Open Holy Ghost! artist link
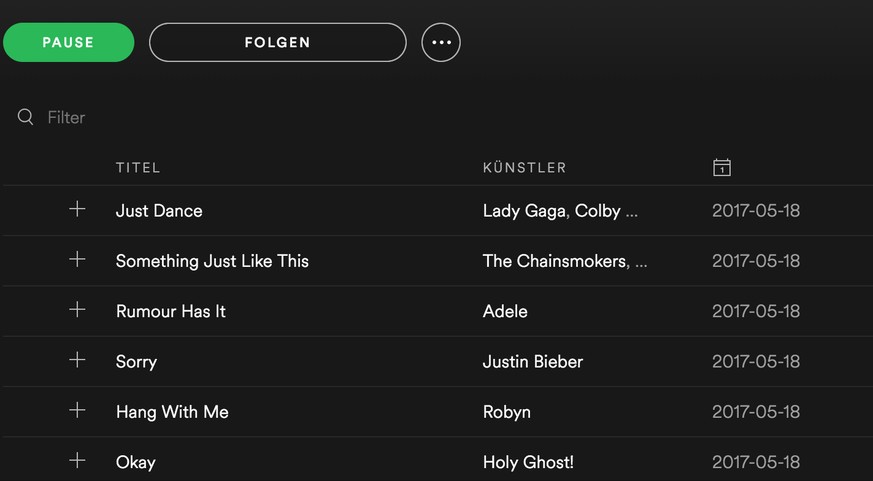The image size is (873, 481). pyautogui.click(x=528, y=462)
